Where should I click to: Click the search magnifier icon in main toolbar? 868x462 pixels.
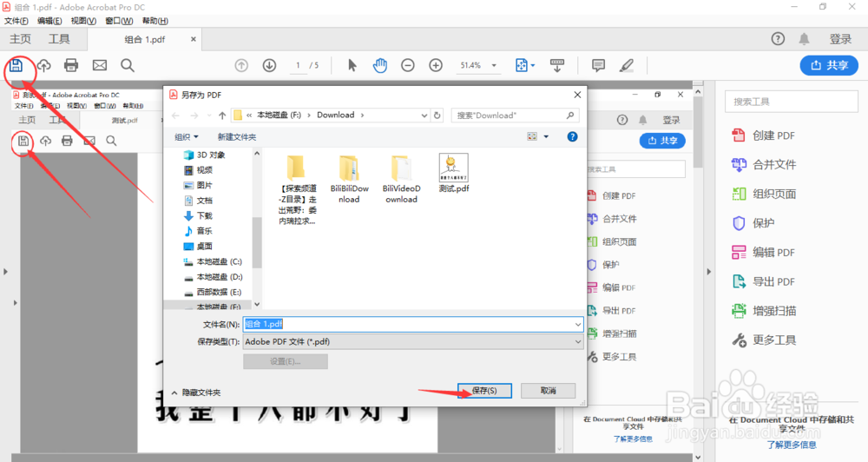pos(128,65)
